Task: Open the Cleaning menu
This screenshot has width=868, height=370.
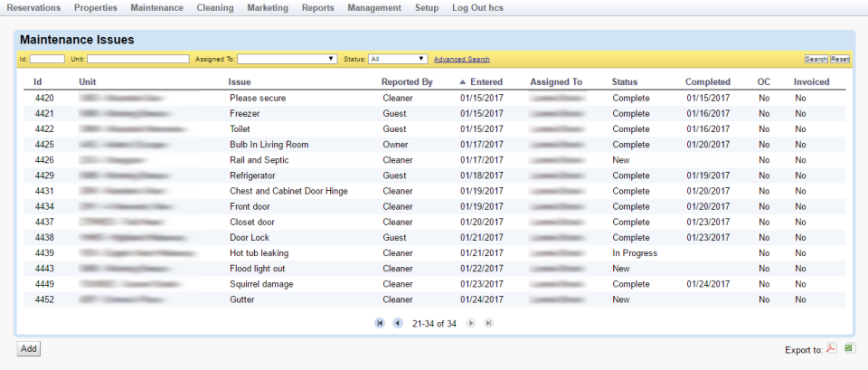Action: point(215,8)
